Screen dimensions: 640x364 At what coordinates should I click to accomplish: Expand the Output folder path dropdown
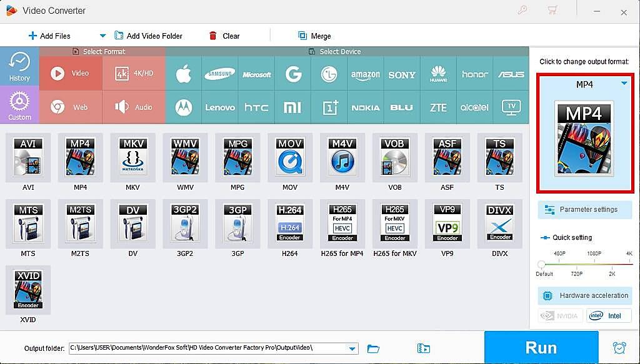click(x=352, y=348)
